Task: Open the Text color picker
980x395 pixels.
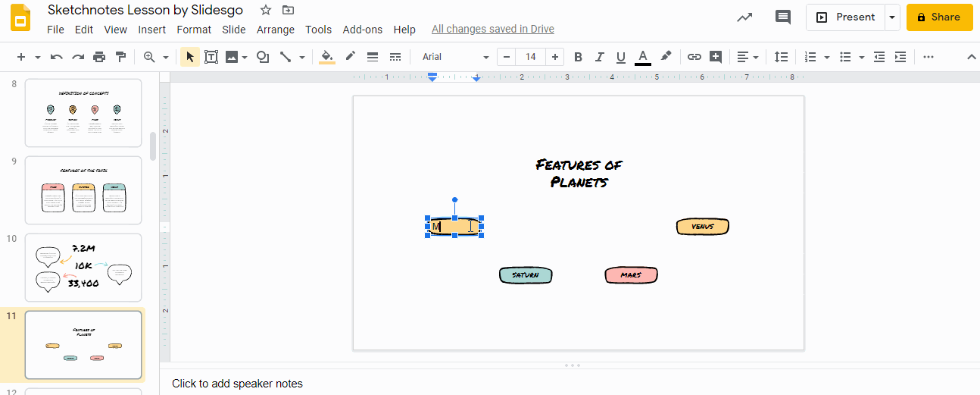Action: tap(643, 57)
